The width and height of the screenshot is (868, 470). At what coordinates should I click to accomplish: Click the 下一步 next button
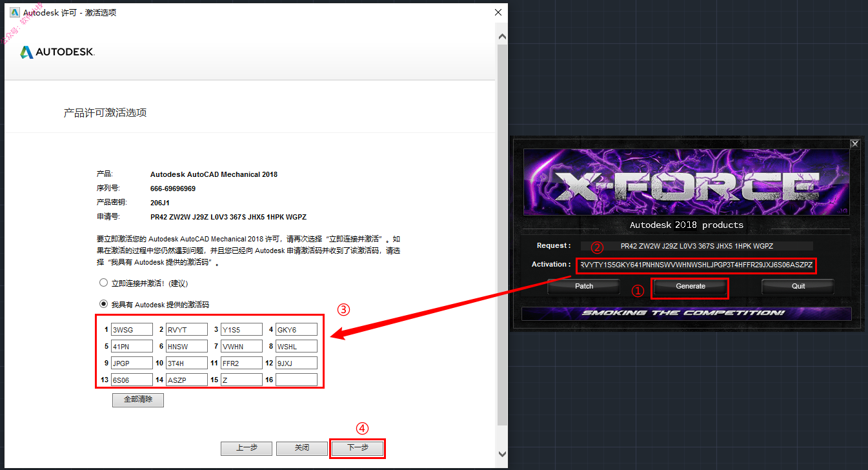[x=358, y=448]
